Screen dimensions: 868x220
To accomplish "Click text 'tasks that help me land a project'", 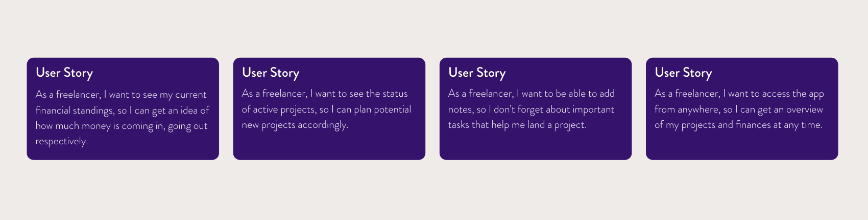I will tap(517, 125).
